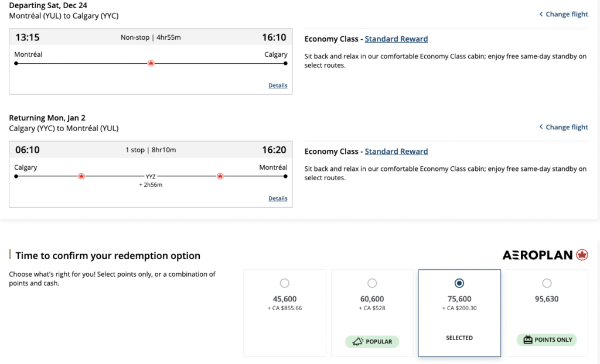Click the departing flight 13:15 time header
This screenshot has width=600, height=364.
click(28, 37)
